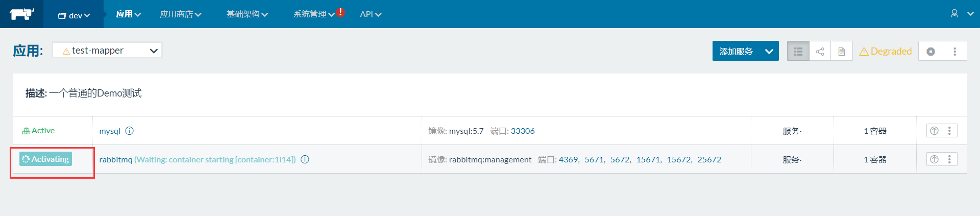Viewport: 980px width, 216px height.
Task: Click the mysql port 33306 link
Action: [x=523, y=131]
